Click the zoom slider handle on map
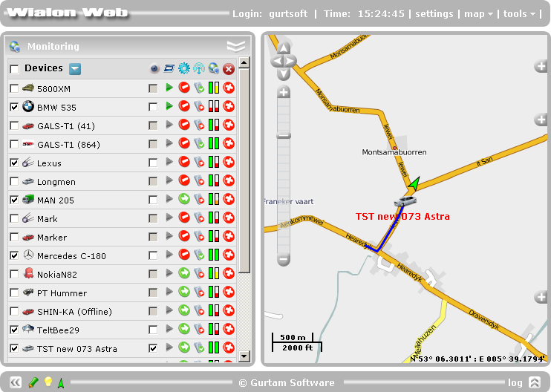This screenshot has width=551, height=392. pyautogui.click(x=284, y=136)
